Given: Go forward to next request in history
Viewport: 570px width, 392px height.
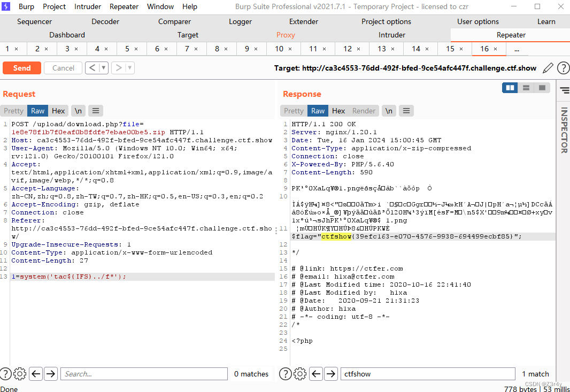Looking at the screenshot, I should pos(119,68).
